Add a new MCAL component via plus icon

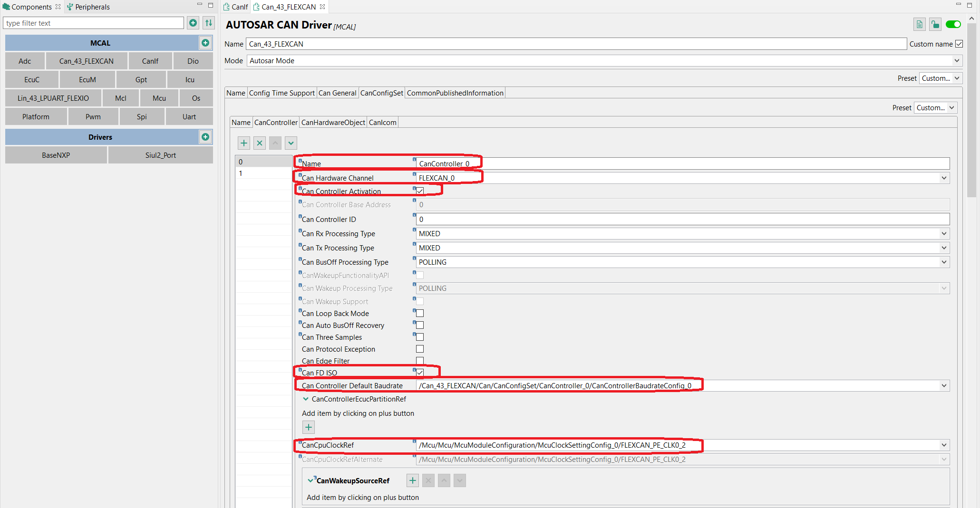[205, 43]
